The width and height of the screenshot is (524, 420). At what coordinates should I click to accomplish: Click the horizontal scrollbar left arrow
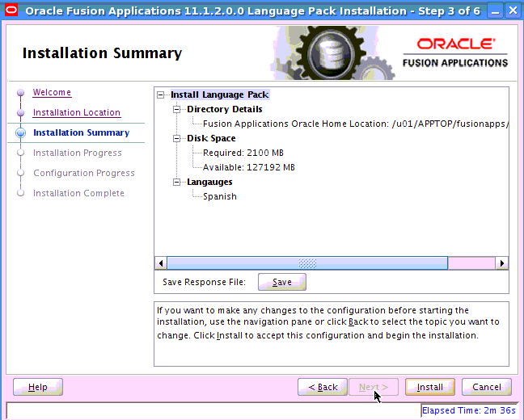tap(161, 263)
